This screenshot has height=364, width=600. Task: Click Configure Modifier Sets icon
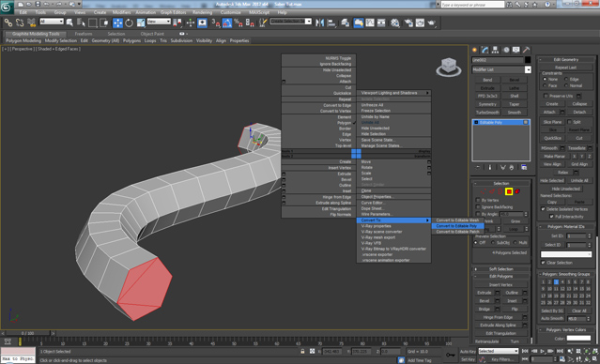(524, 168)
